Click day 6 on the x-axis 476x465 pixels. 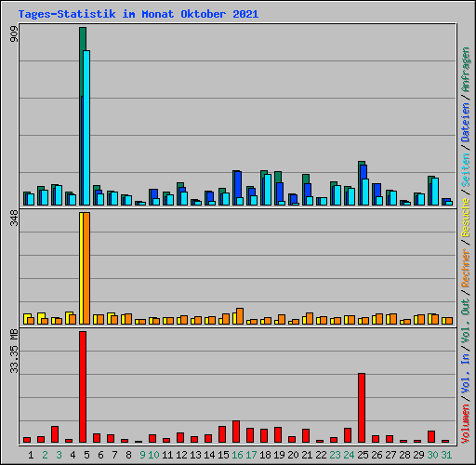click(100, 455)
